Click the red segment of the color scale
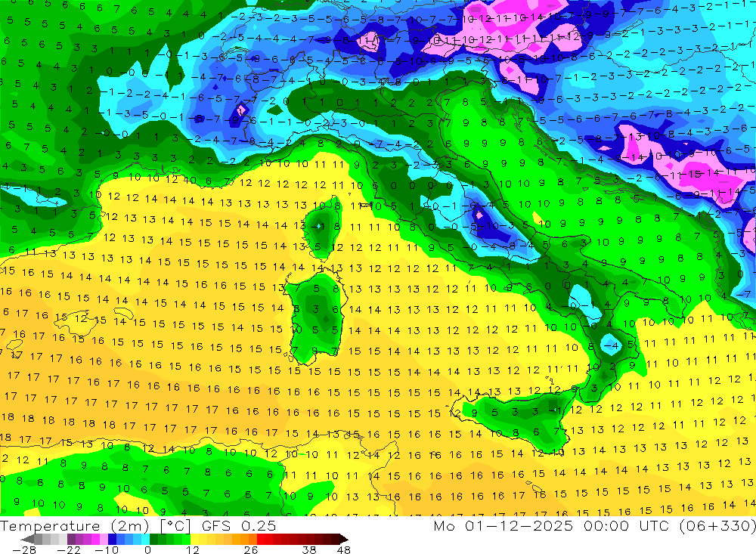This screenshot has width=756, height=554. coord(261,539)
